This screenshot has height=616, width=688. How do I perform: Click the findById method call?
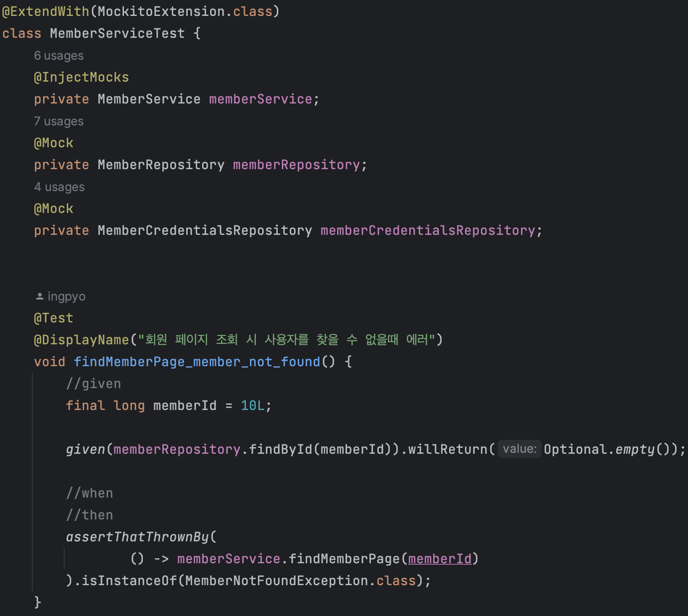pyautogui.click(x=280, y=449)
